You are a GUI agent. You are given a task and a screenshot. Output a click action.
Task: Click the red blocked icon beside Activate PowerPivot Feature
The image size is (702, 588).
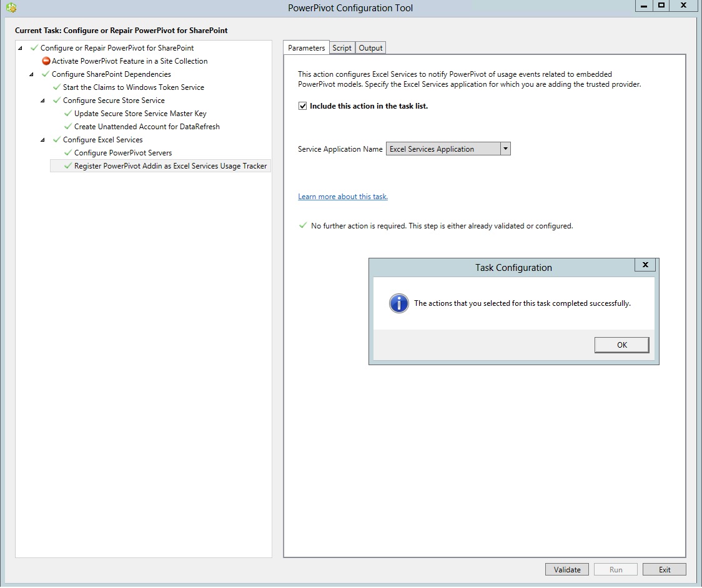(45, 61)
